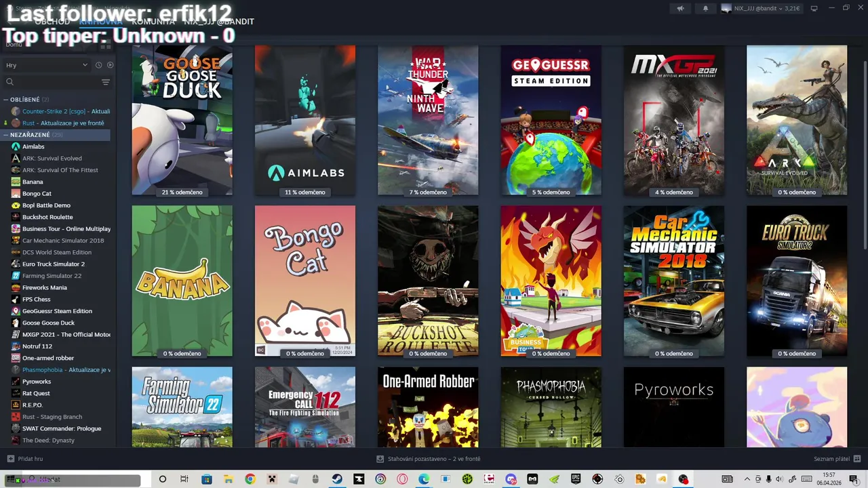Screen dimensions: 868x488
Task: Open the notifications bell
Action: [705, 8]
